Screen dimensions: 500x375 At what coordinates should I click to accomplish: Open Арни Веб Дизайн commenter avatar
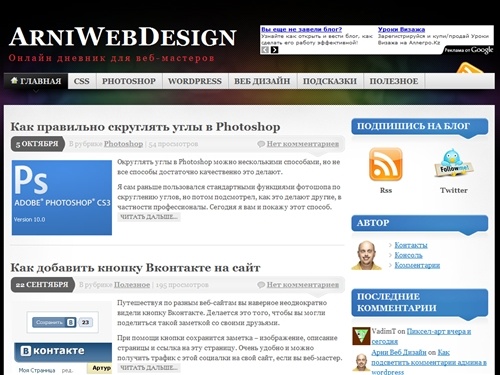click(x=361, y=362)
